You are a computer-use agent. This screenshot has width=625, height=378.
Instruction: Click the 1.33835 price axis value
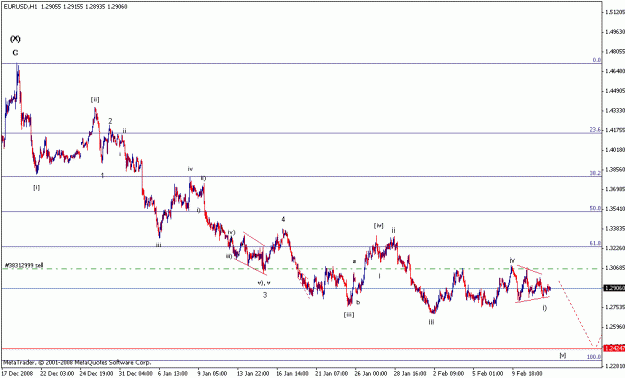(615, 228)
